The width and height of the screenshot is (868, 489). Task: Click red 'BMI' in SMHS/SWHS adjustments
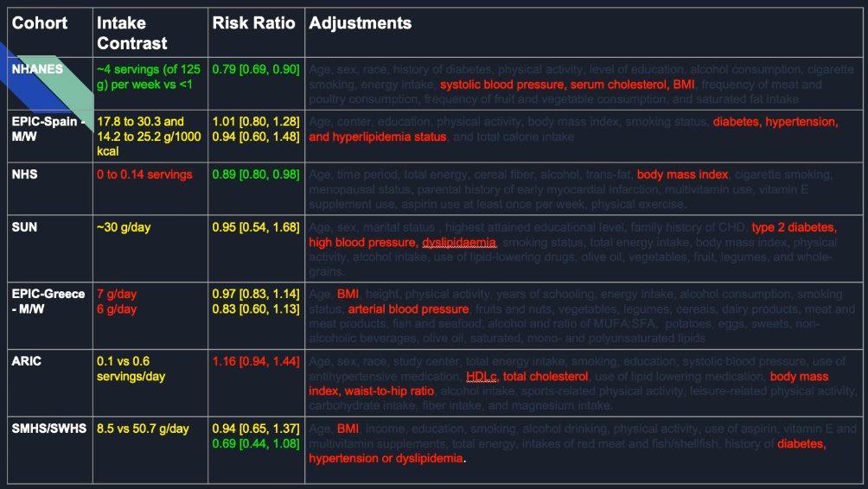(x=348, y=429)
